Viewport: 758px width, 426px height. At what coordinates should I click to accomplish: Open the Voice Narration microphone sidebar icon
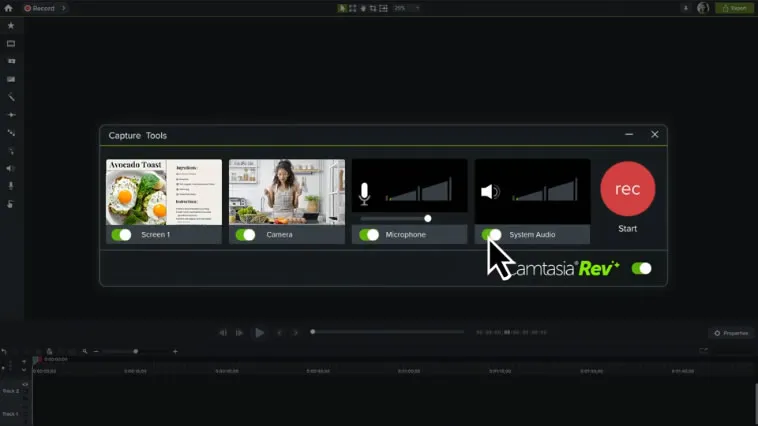[11, 186]
